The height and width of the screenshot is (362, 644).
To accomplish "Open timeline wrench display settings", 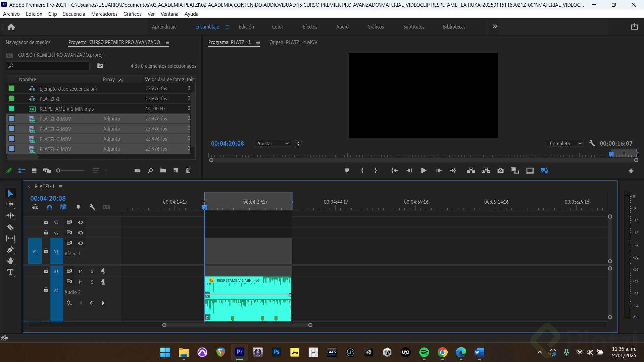I will (x=92, y=207).
